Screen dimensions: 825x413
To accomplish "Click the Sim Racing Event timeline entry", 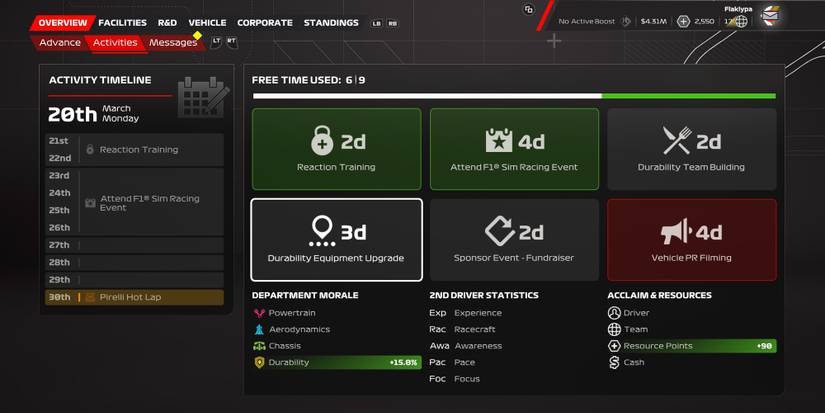I will (x=134, y=202).
